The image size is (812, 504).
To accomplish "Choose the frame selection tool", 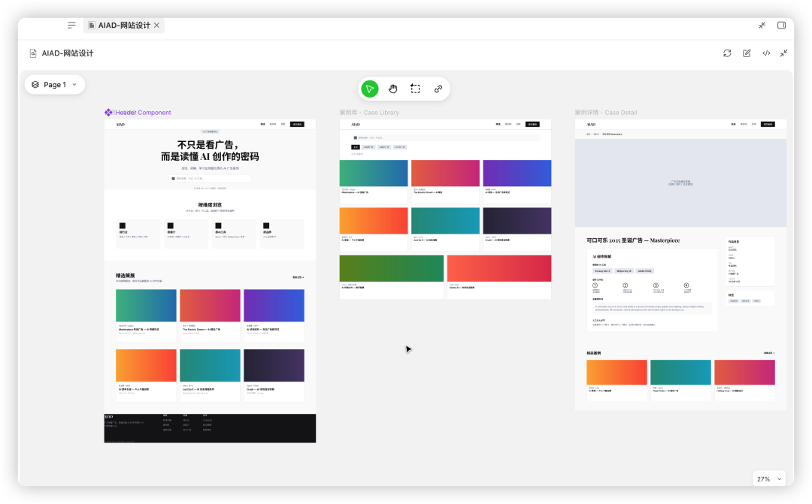I will click(x=415, y=89).
